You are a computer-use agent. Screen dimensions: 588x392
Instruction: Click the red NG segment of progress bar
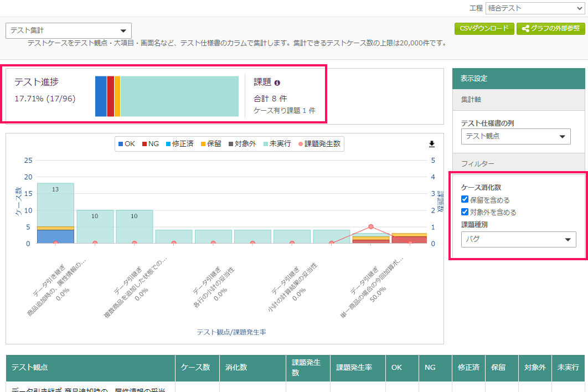(x=111, y=96)
